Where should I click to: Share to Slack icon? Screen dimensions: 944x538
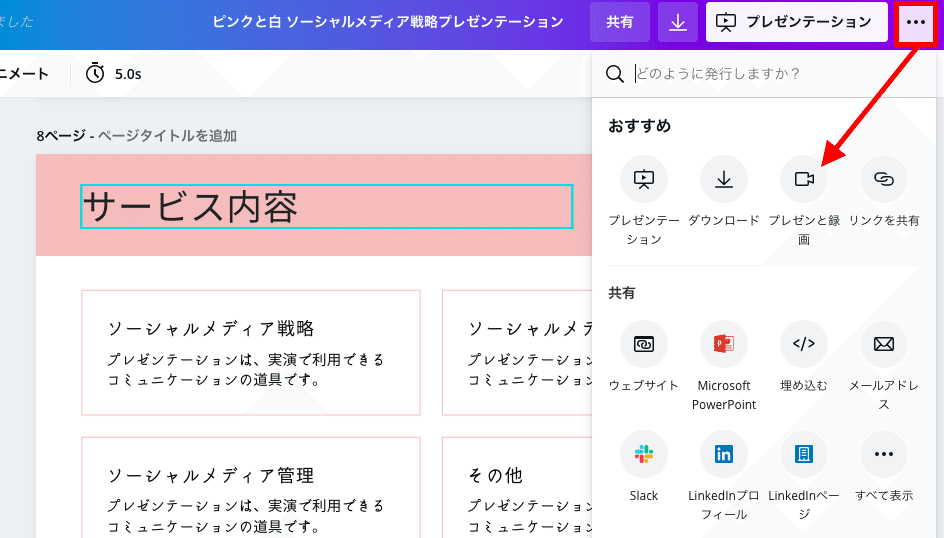coord(644,454)
